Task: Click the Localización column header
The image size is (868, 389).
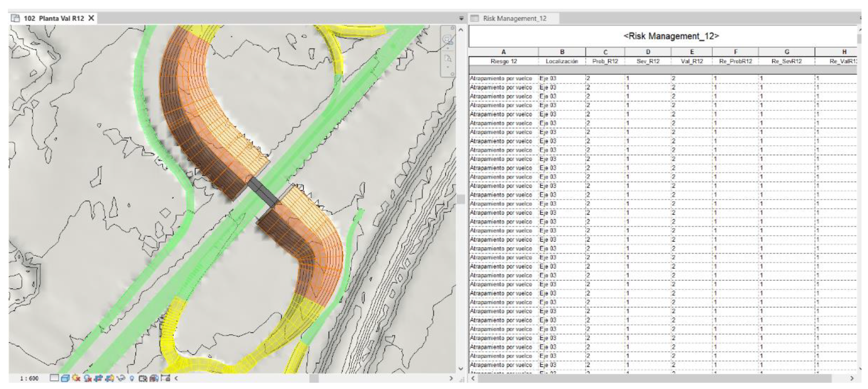Action: pyautogui.click(x=562, y=61)
